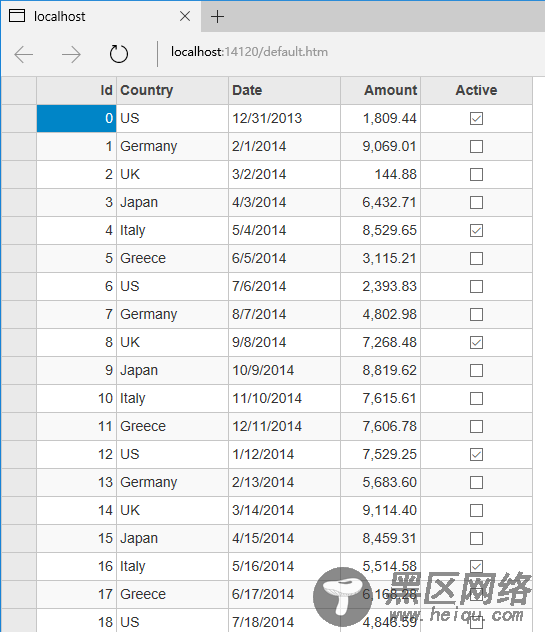Check Active checkbox for Germany row 1
Image resolution: width=545 pixels, height=632 pixels.
pos(476,146)
